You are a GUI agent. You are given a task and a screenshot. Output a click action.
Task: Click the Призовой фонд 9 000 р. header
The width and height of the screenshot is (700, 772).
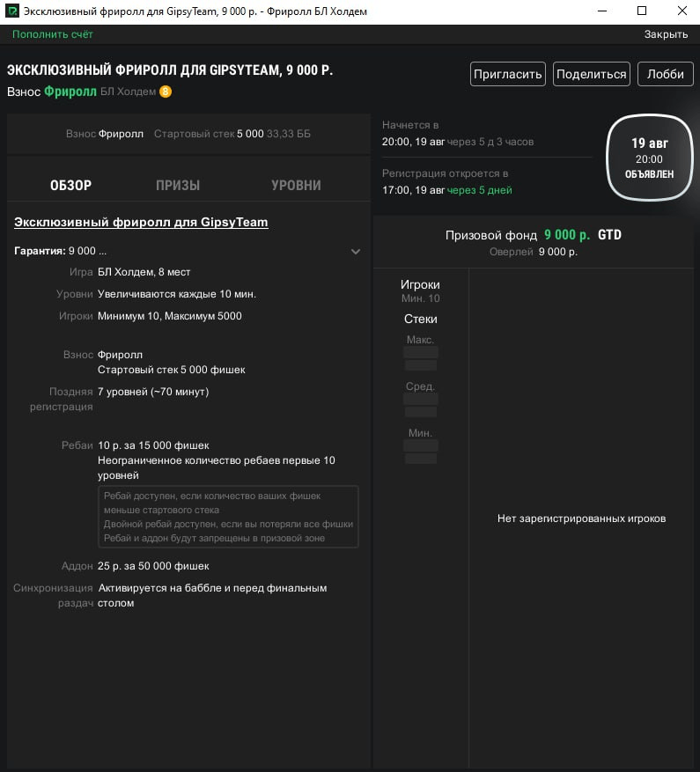click(x=534, y=235)
